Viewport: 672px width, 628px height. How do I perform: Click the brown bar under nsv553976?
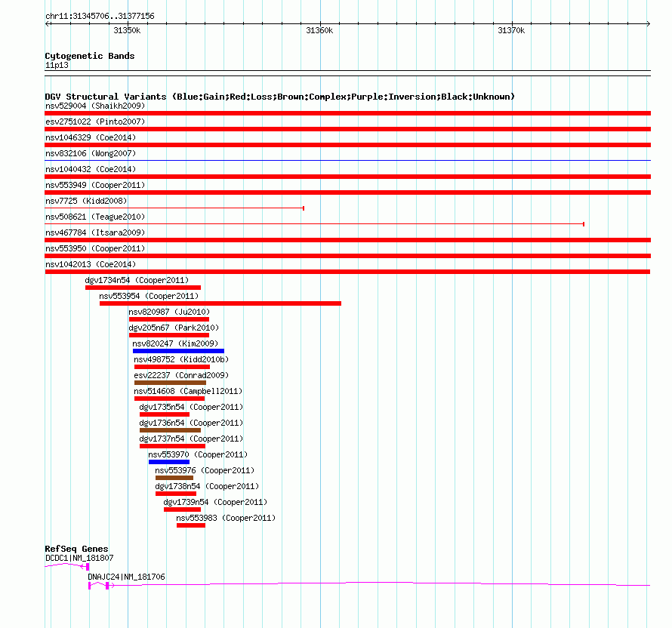tap(174, 478)
